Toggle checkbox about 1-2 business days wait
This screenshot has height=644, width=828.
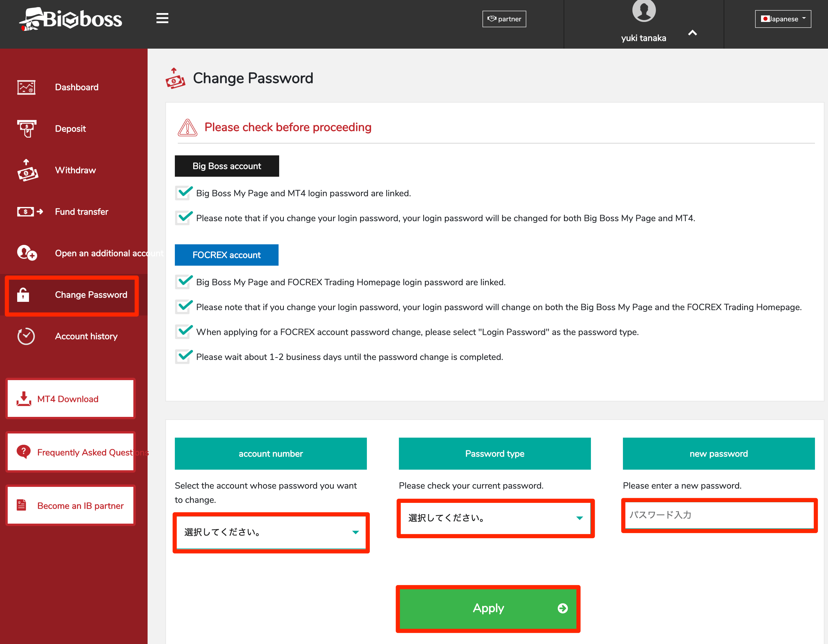(183, 356)
